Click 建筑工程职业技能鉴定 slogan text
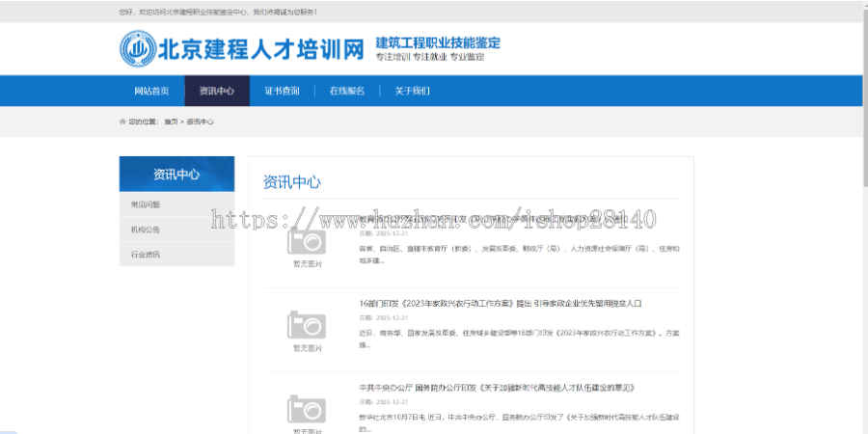Image resolution: width=868 pixels, height=434 pixels. tap(438, 42)
